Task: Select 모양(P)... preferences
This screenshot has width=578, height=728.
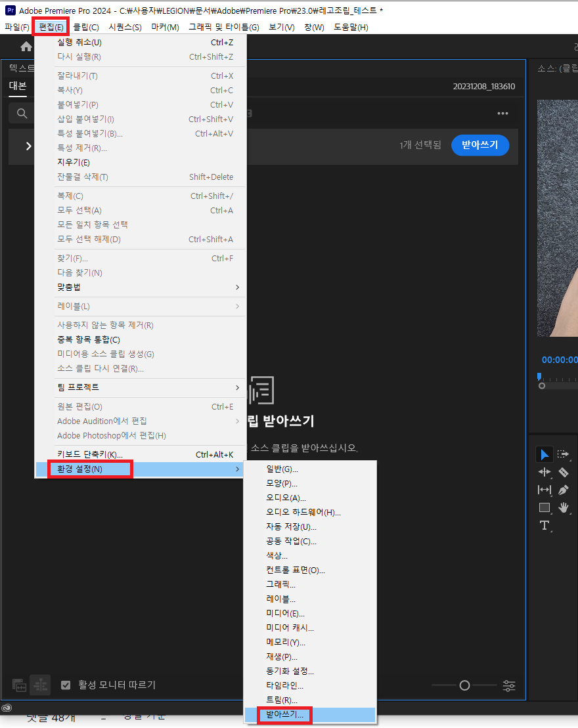Action: click(x=310, y=484)
